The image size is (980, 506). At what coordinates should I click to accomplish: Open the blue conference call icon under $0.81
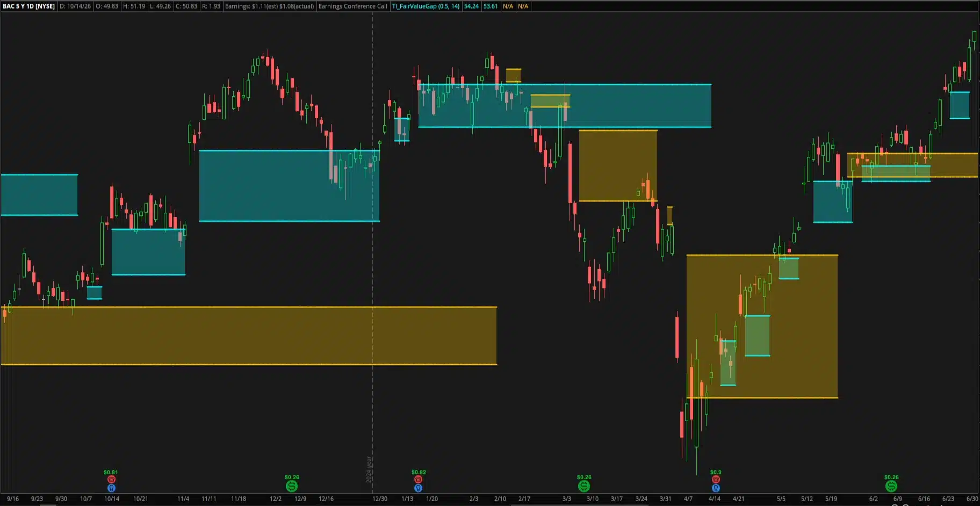click(111, 488)
